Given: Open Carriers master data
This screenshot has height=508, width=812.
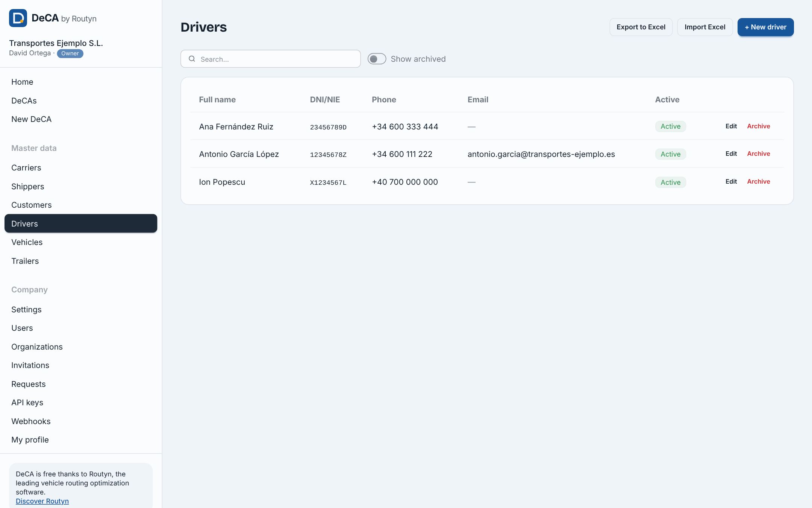Looking at the screenshot, I should 81,168.
